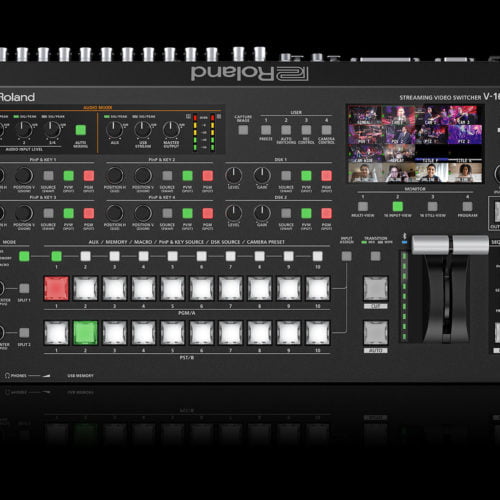The width and height of the screenshot is (500, 500).
Task: Tap the PTZ 2 thumbnail on monitor
Action: point(465,134)
